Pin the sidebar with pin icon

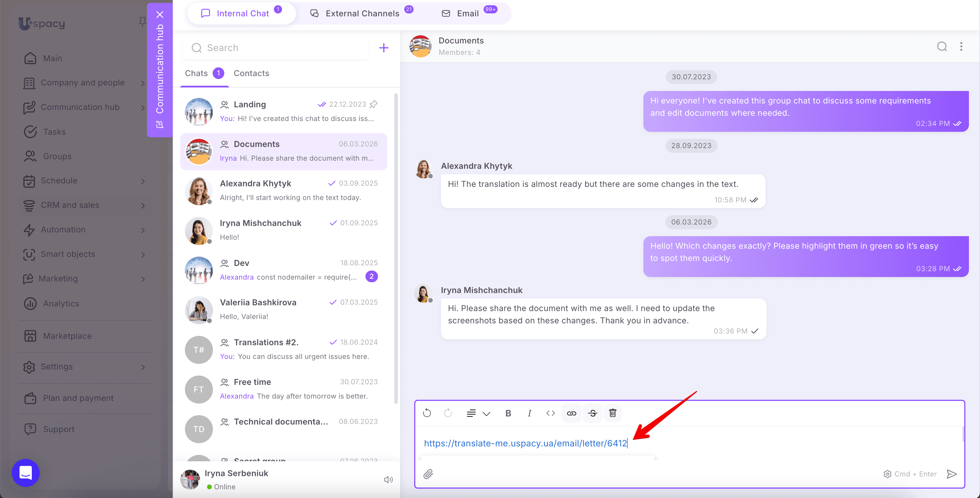pyautogui.click(x=142, y=22)
